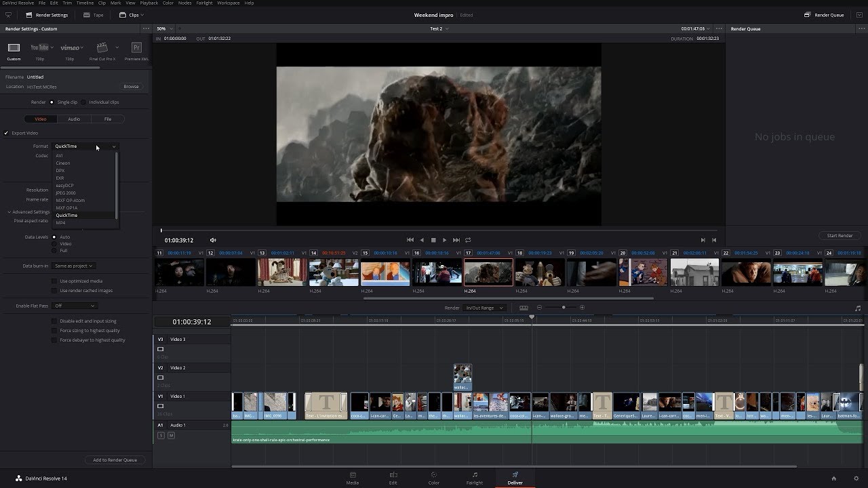This screenshot has height=488, width=868.
Task: Click the Browse location button
Action: click(131, 87)
